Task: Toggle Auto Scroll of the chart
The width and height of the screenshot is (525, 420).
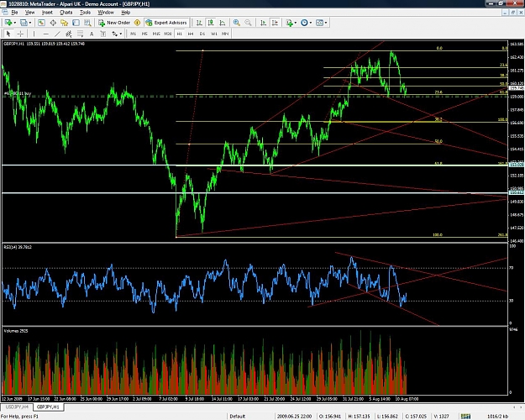Action: [x=263, y=23]
